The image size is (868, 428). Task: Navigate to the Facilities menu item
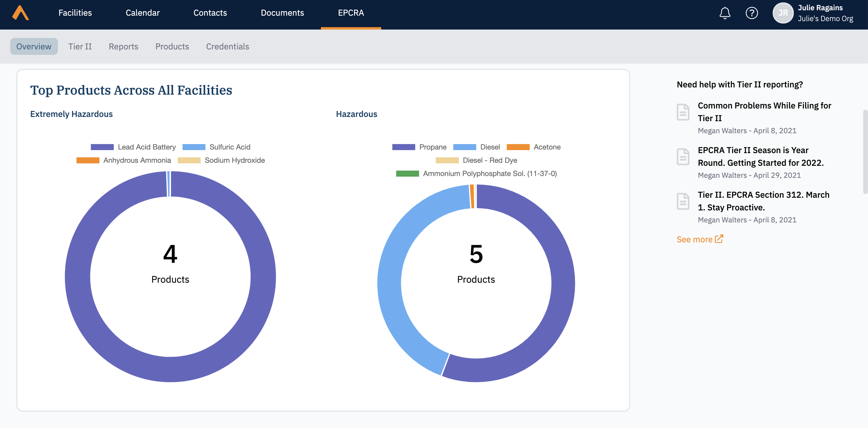75,13
